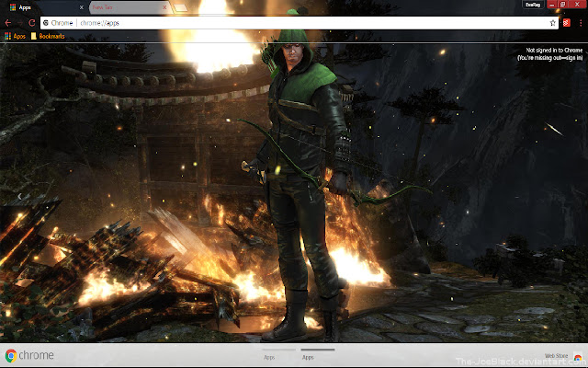Close the Apps tab
This screenshot has height=368, width=588.
tap(82, 7)
